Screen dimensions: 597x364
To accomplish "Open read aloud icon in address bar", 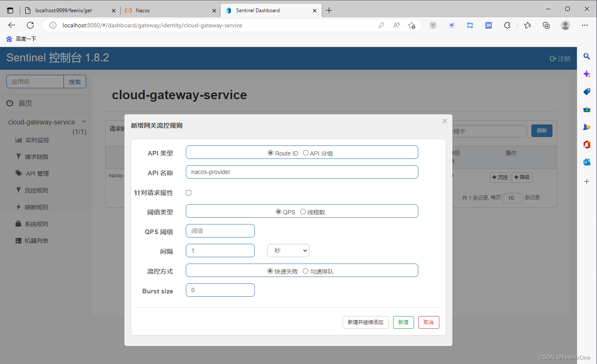I will (x=396, y=25).
